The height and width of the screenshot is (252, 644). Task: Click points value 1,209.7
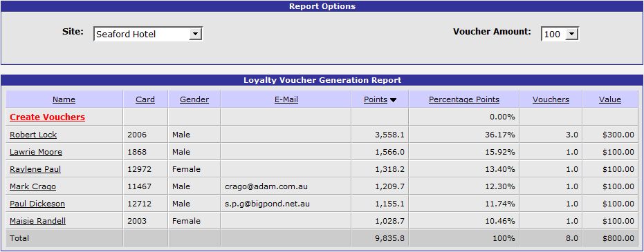click(389, 186)
